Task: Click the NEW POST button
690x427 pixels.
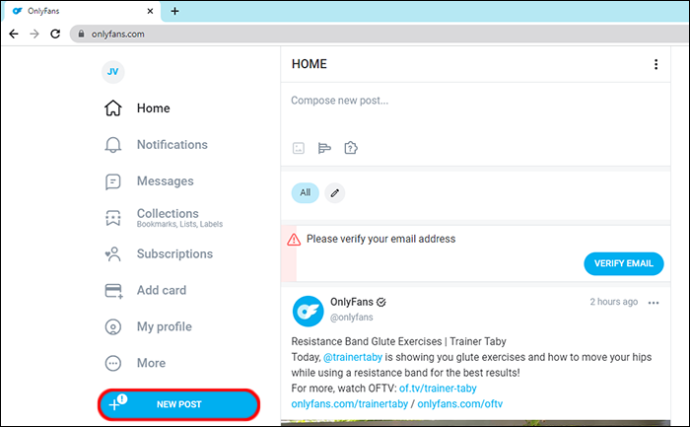Action: (x=179, y=404)
